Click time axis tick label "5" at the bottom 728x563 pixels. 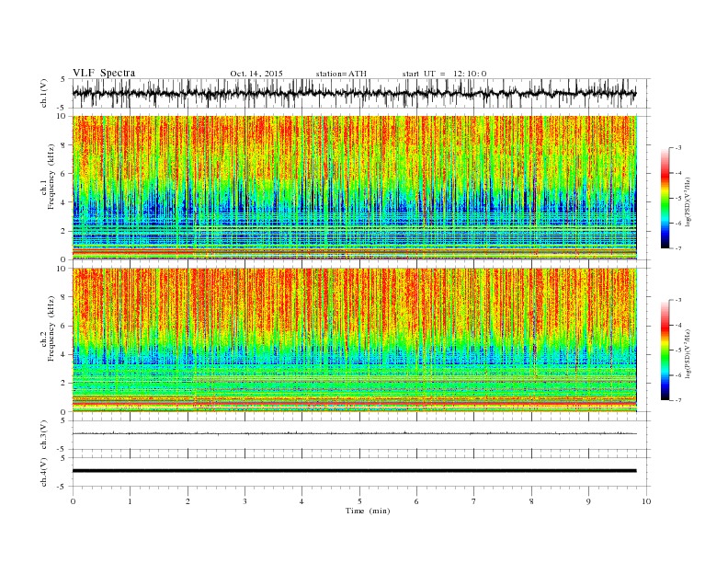click(x=359, y=501)
